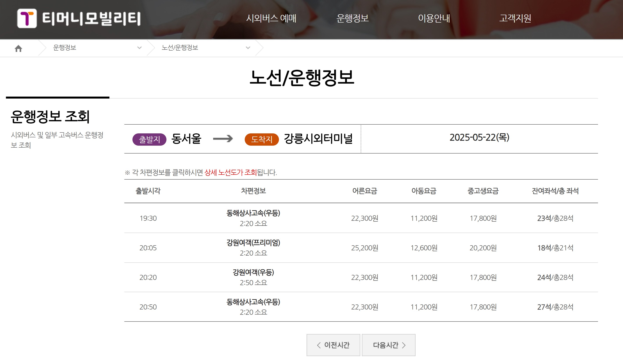Click the 이전시간 button
This screenshot has width=623, height=364.
pyautogui.click(x=333, y=345)
